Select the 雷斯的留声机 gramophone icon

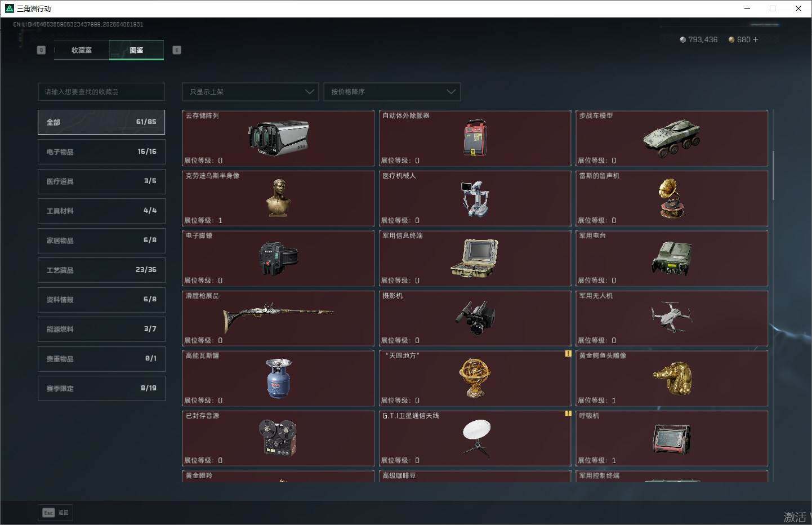coord(671,198)
